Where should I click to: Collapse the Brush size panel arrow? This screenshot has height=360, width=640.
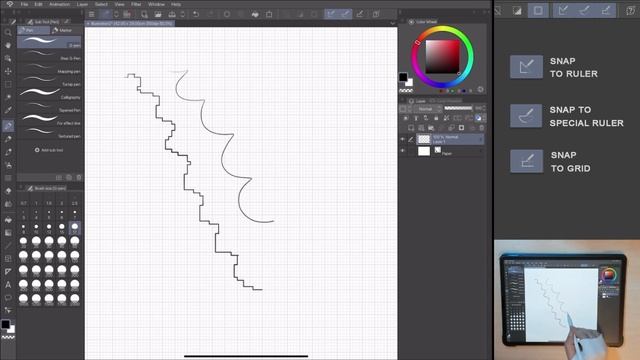[21, 188]
